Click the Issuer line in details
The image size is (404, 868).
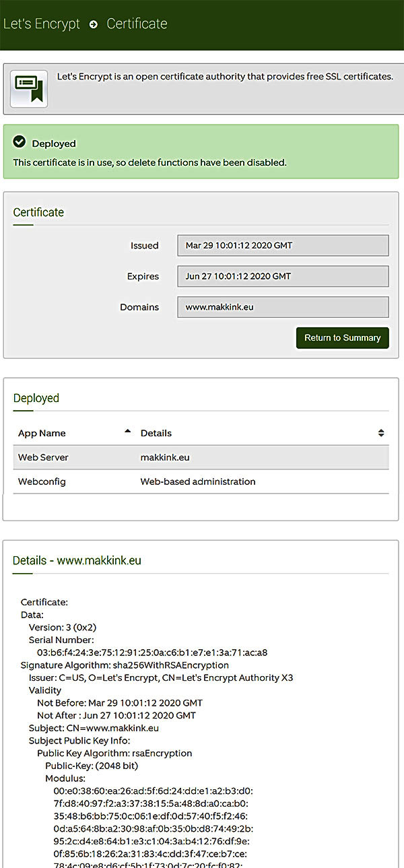(x=161, y=677)
